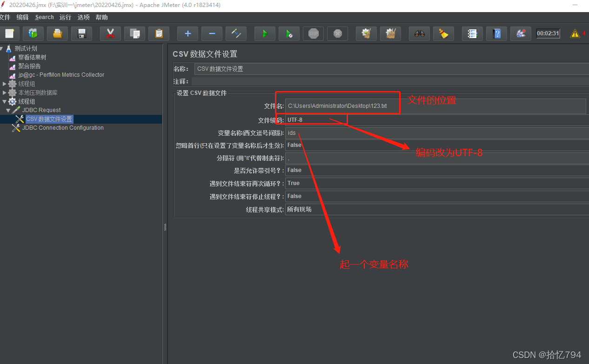This screenshot has width=589, height=364.
Task: Open the 文件 menu
Action: [5, 17]
